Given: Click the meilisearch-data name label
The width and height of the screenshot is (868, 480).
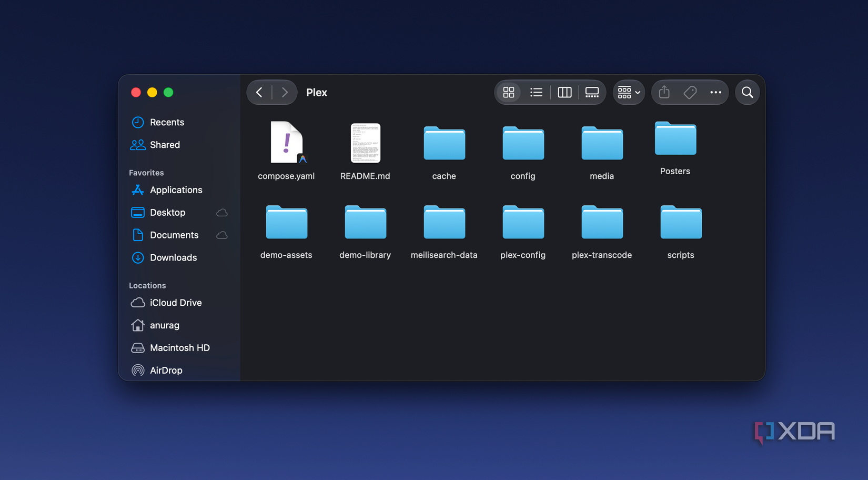Looking at the screenshot, I should pos(444,255).
